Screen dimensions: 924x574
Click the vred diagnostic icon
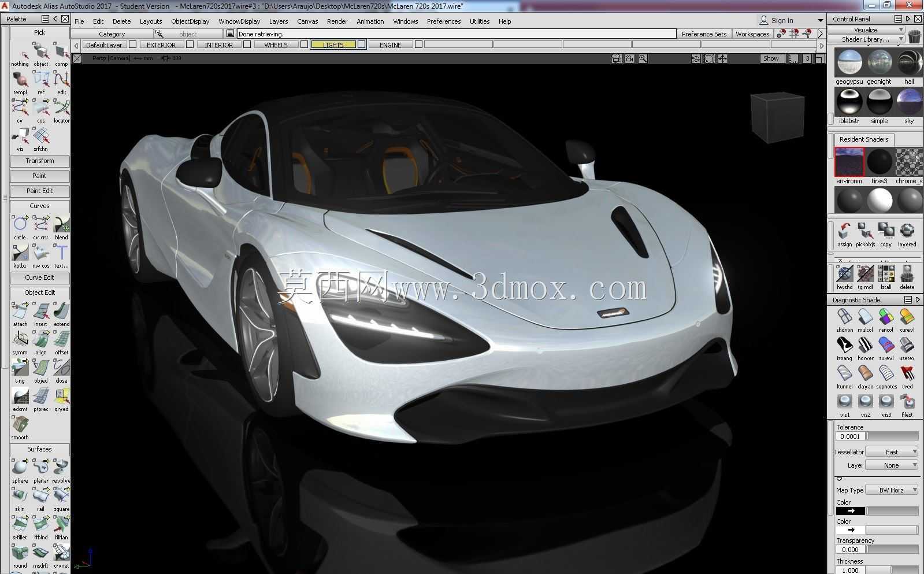[907, 377]
